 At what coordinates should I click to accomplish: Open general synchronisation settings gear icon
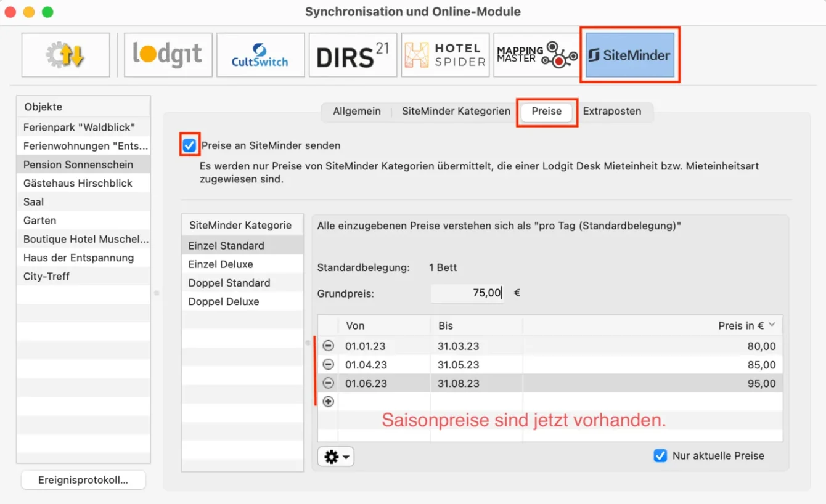66,55
